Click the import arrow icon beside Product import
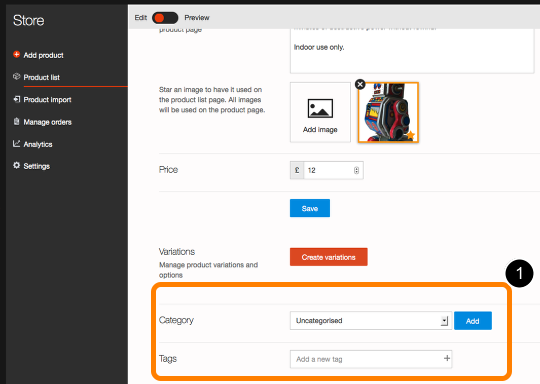 pos(16,99)
